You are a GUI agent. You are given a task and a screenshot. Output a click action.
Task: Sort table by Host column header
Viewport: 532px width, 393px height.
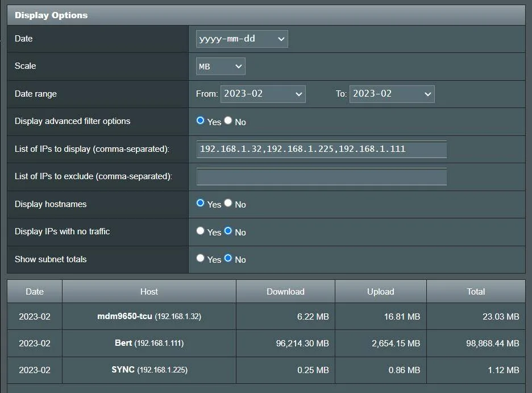click(149, 292)
